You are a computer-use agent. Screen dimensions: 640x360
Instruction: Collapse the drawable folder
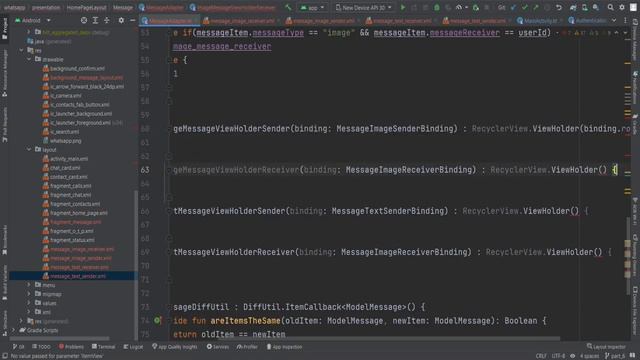pyautogui.click(x=29, y=59)
